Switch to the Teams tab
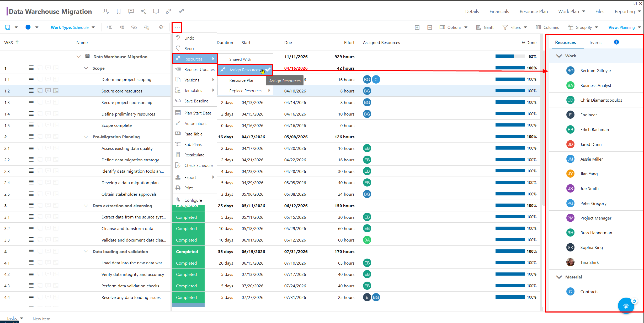 (x=595, y=42)
